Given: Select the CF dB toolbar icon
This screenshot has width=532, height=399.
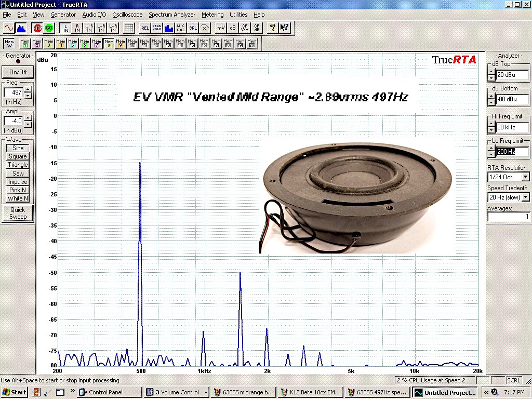Looking at the screenshot, I should 257,28.
